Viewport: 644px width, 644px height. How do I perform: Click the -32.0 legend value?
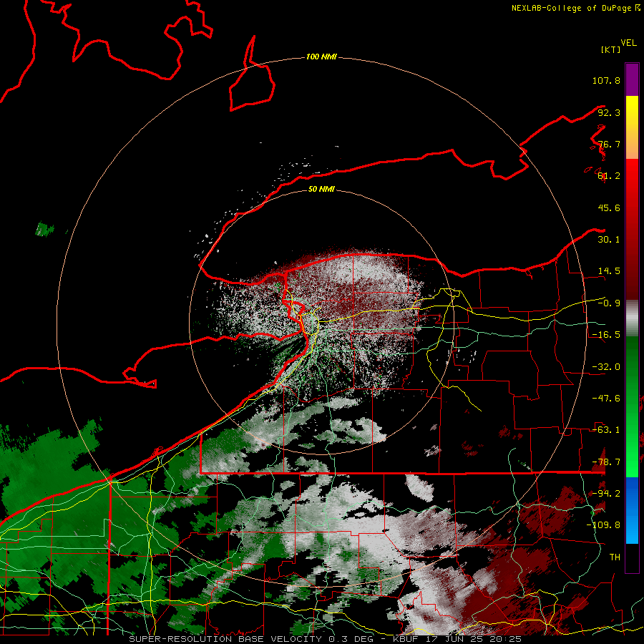click(x=606, y=367)
